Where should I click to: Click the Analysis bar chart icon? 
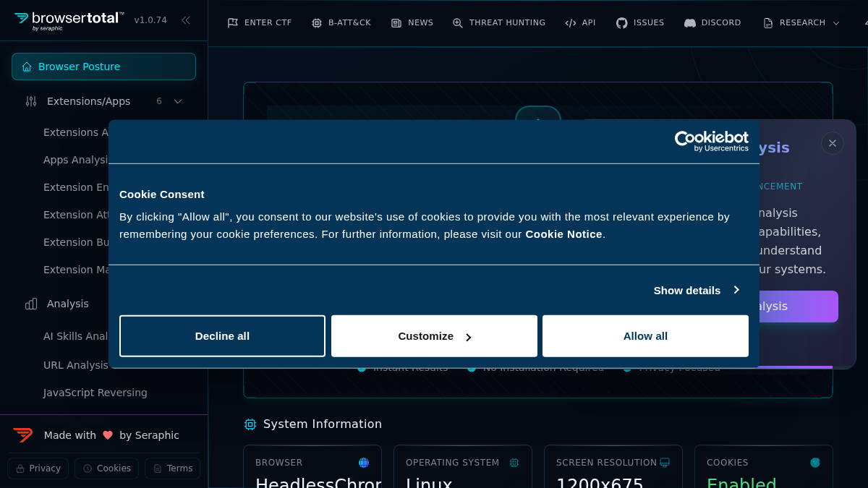[x=31, y=304]
